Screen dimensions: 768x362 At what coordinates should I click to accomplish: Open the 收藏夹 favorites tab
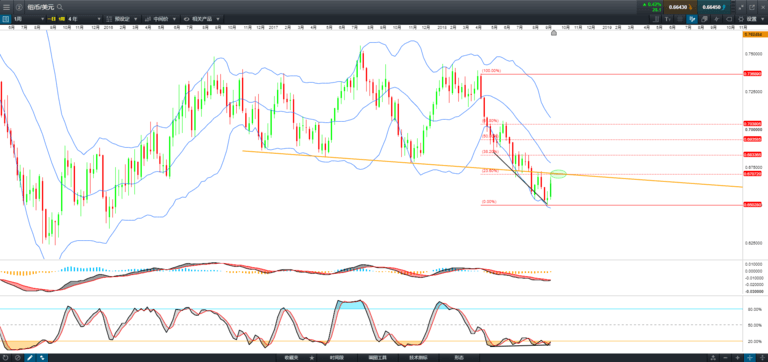pos(292,358)
